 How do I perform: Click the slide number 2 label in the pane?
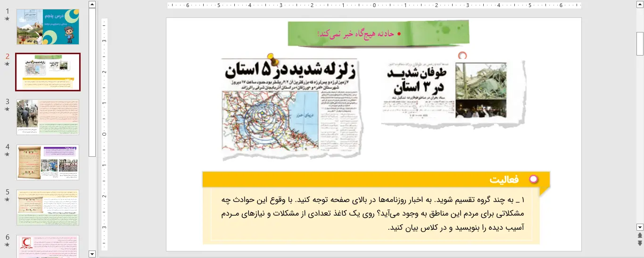pos(7,56)
